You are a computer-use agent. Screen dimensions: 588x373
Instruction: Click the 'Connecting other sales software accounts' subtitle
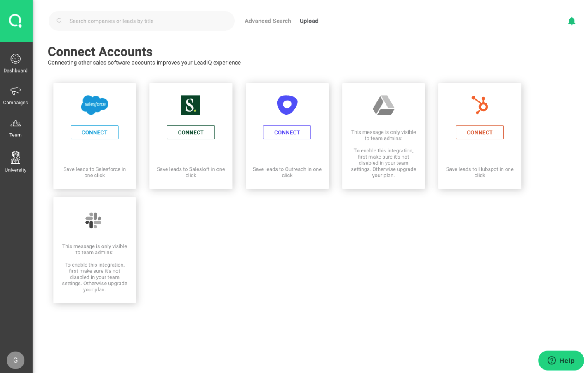144,63
